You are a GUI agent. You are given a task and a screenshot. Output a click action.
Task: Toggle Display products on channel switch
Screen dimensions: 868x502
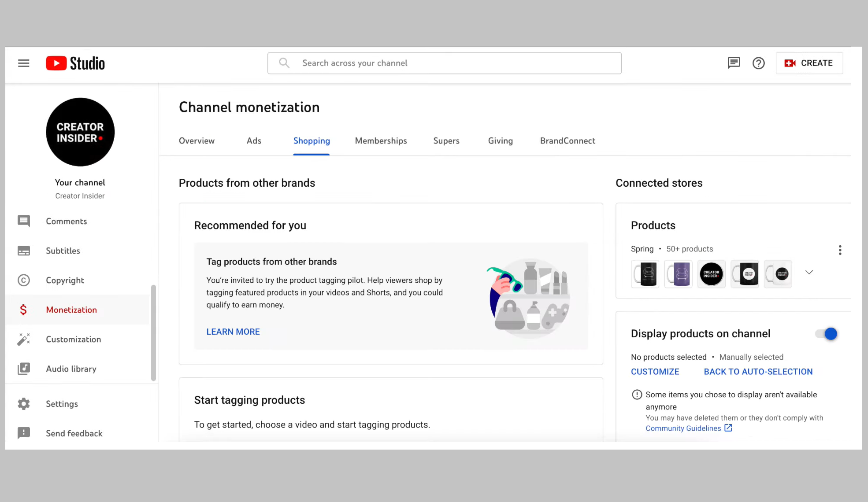826,334
